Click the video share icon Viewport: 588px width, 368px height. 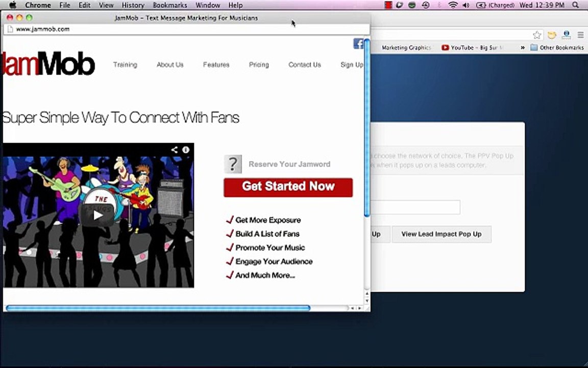point(175,150)
